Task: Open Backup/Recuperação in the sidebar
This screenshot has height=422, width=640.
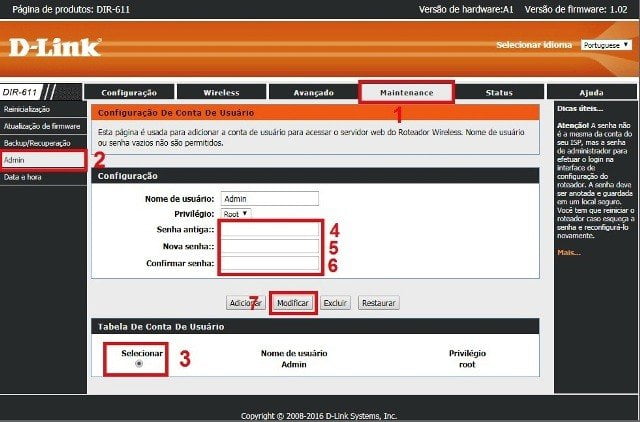Action: [x=36, y=143]
